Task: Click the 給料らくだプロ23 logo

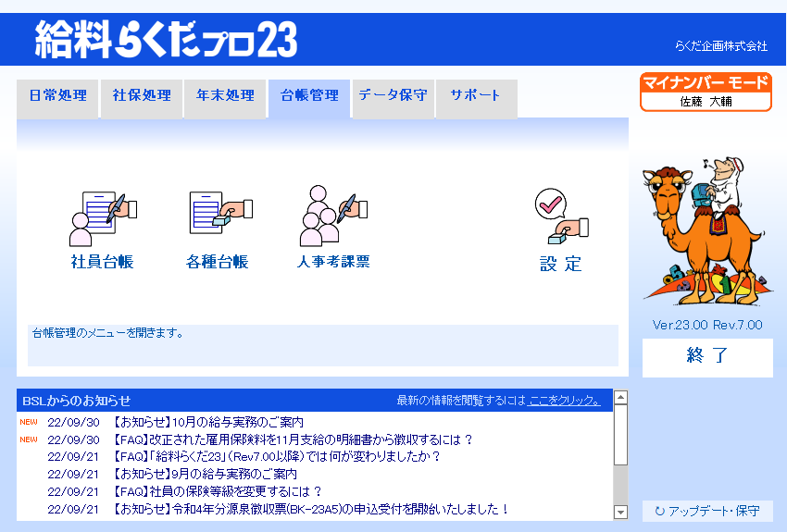Action: (166, 40)
